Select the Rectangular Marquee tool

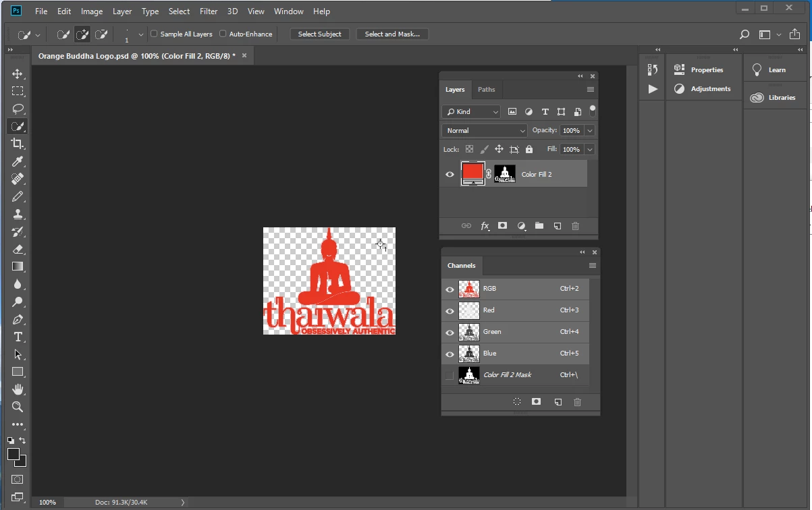[18, 91]
